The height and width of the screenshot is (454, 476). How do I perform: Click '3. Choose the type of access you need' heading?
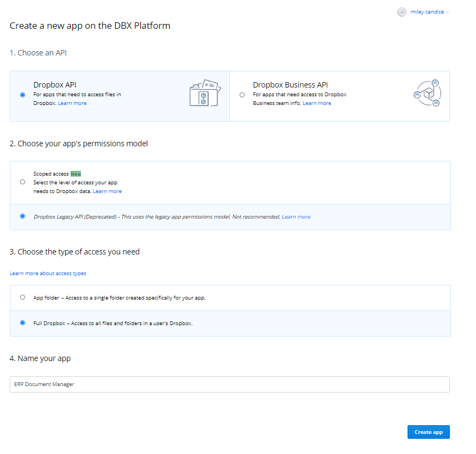tap(74, 252)
